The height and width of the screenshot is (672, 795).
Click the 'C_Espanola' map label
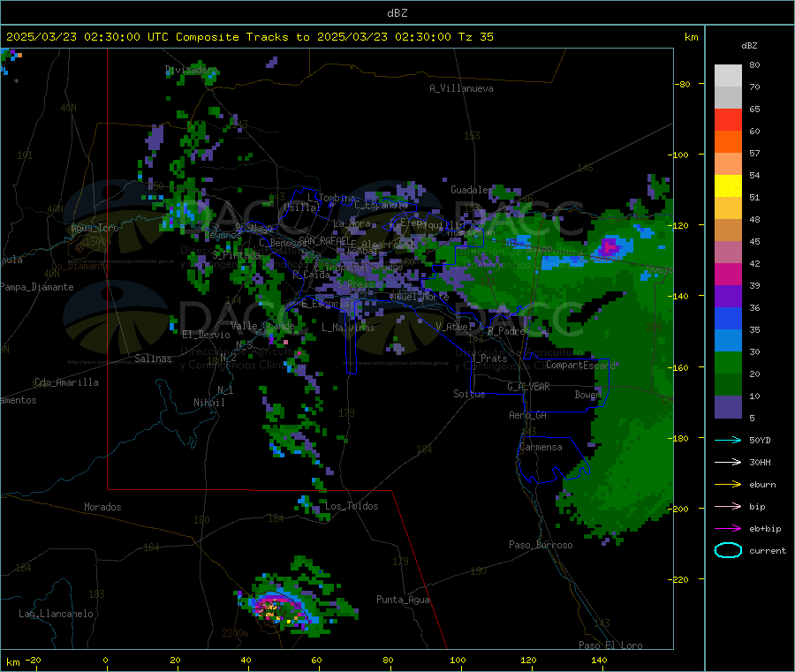(x=381, y=205)
